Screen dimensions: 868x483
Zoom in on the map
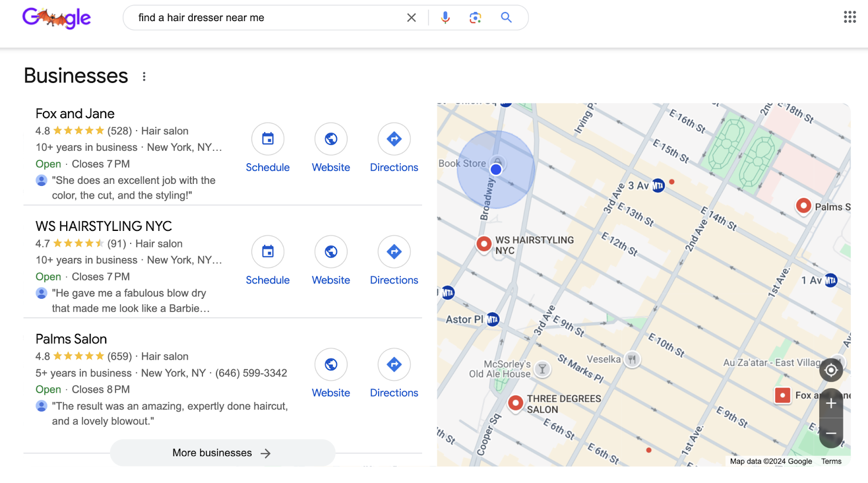[831, 403]
